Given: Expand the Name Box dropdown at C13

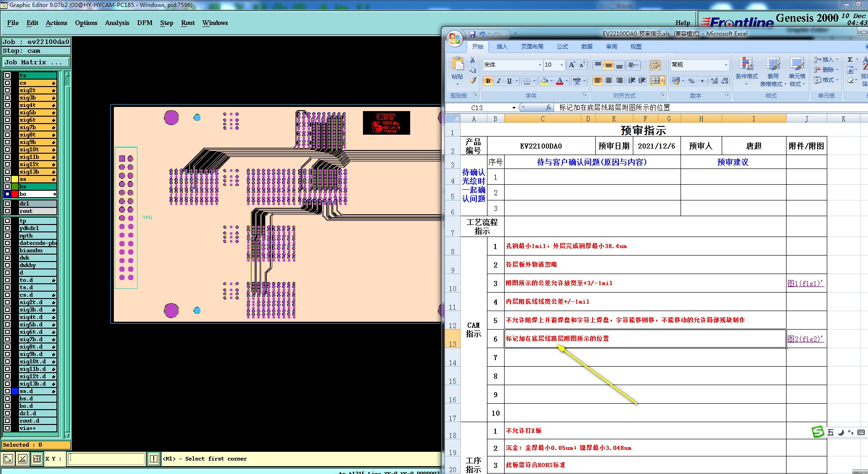Looking at the screenshot, I should coord(514,107).
